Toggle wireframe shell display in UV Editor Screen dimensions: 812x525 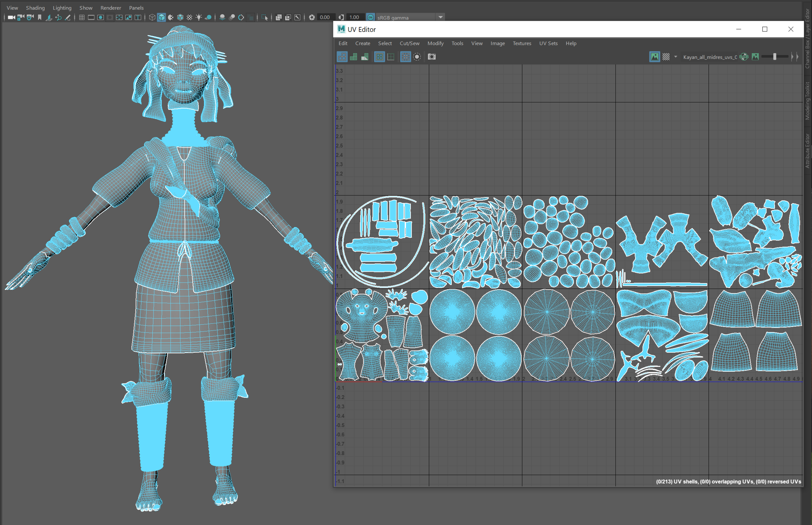coord(342,56)
